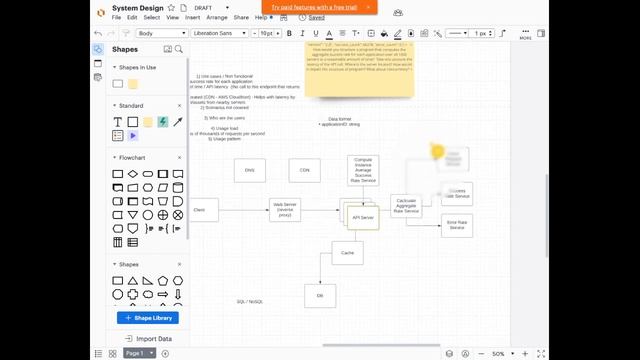Image resolution: width=640 pixels, height=360 pixels.
Task: Open the Liberation Sans font dropdown
Action: (219, 33)
